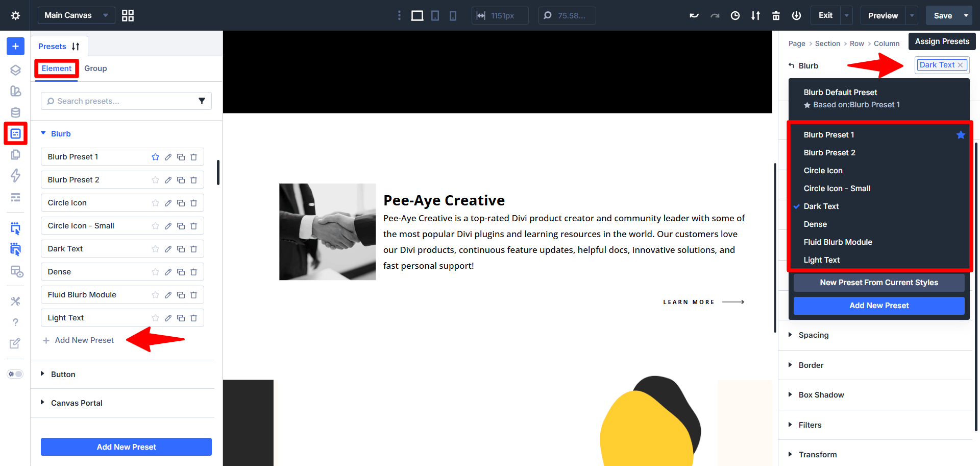Click the redo arrow icon

tap(715, 15)
